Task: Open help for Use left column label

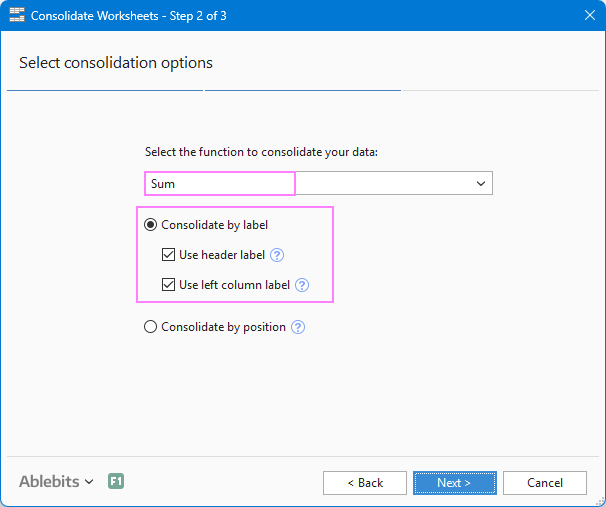Action: [x=302, y=285]
